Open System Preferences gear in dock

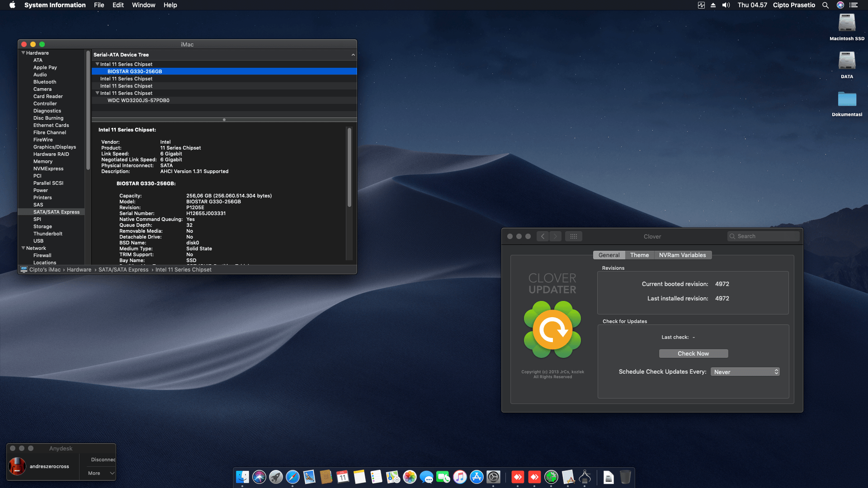(493, 477)
